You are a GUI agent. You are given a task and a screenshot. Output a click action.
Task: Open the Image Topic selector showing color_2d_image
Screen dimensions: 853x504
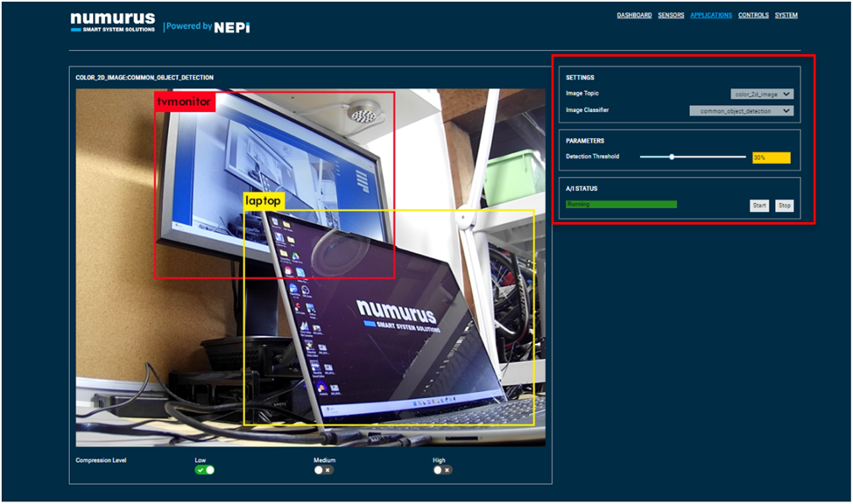click(758, 93)
